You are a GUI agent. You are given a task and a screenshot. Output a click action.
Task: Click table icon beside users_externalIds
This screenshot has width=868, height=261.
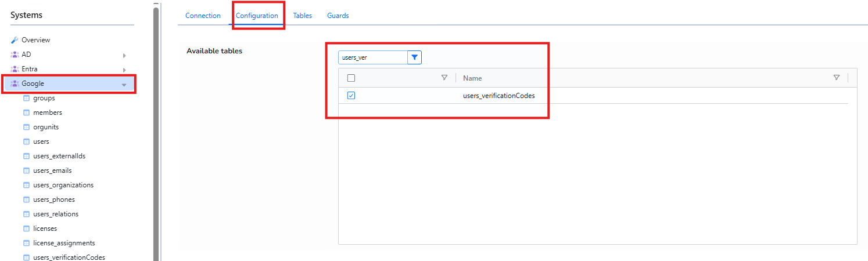pos(27,156)
